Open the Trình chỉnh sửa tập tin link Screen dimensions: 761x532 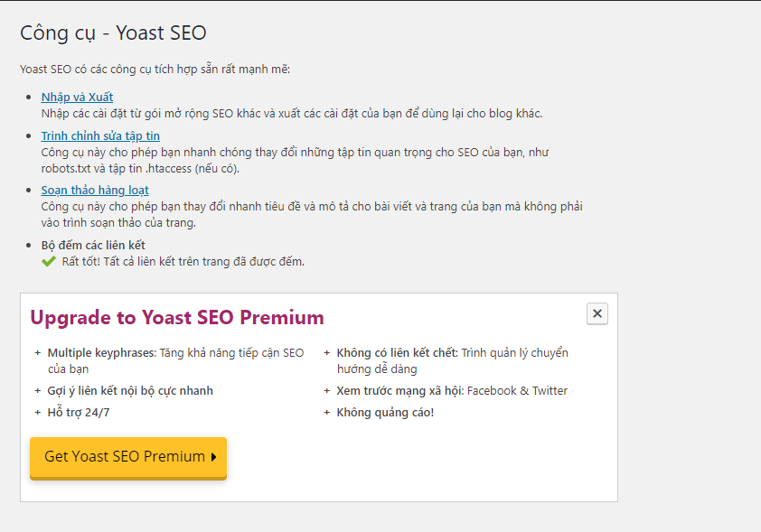[x=100, y=135]
